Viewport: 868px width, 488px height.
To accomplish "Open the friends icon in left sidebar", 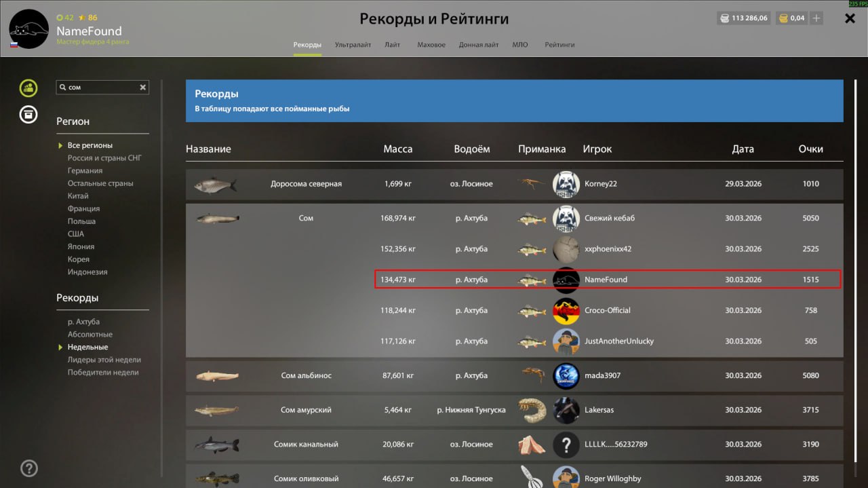I will [28, 88].
